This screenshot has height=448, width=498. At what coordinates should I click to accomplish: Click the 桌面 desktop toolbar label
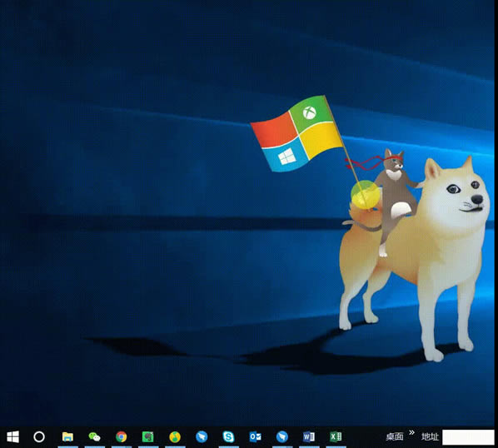395,437
